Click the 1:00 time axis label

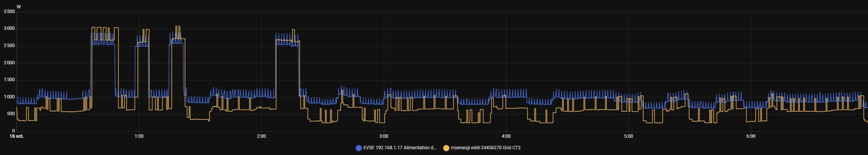(x=139, y=136)
